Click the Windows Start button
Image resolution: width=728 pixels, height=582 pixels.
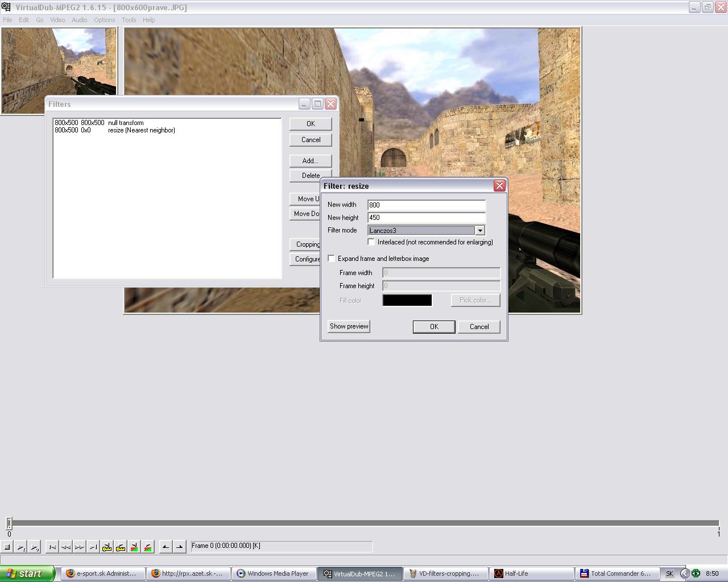pyautogui.click(x=27, y=573)
